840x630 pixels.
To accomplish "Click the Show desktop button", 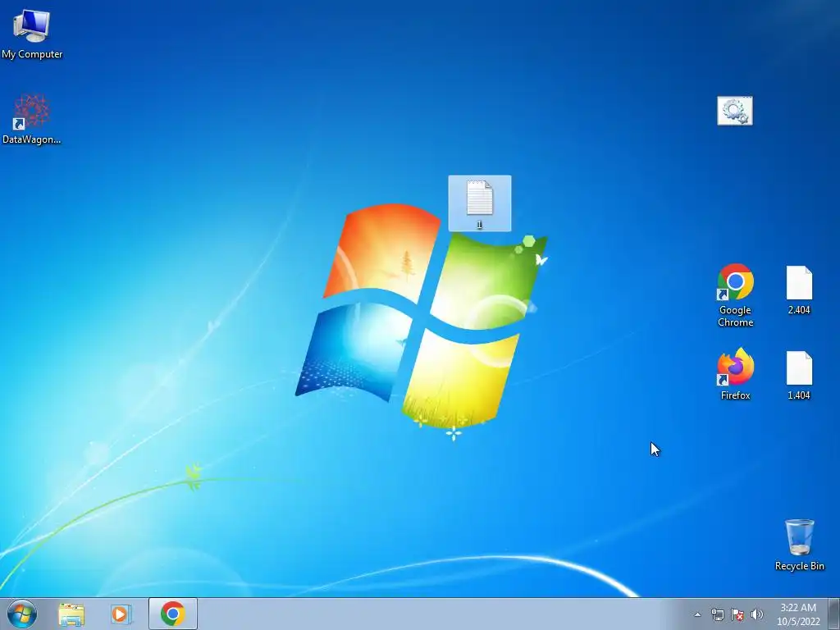I will pos(834,614).
